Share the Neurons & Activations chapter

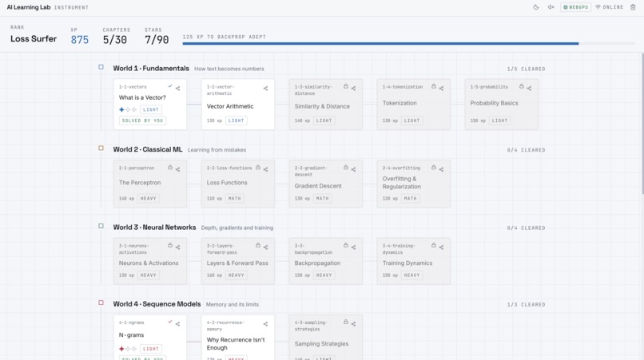pyautogui.click(x=178, y=247)
